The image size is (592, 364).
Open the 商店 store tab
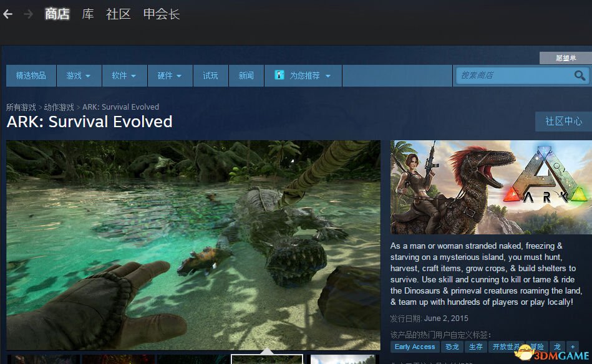[57, 14]
